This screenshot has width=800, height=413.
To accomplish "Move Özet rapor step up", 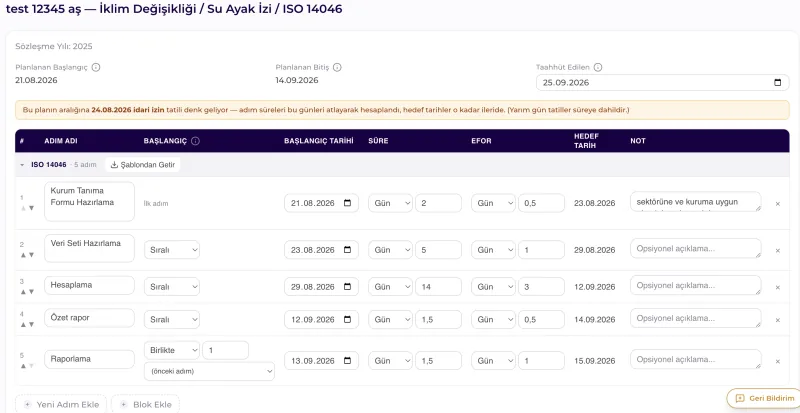I will click(23, 324).
